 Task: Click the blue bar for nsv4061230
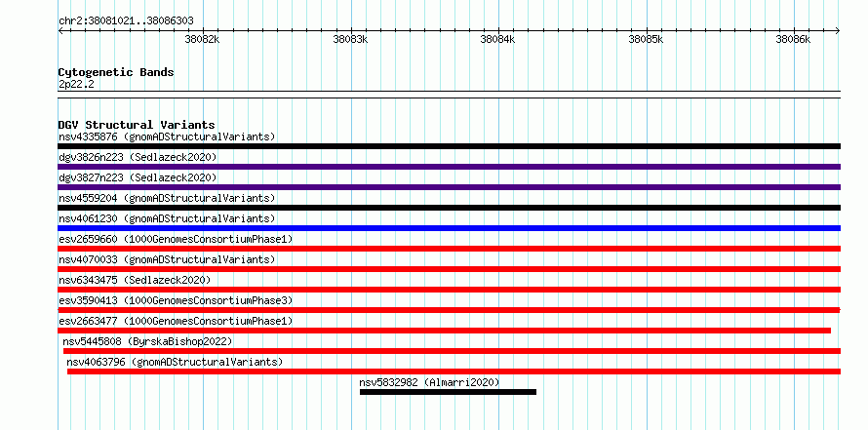(x=449, y=228)
